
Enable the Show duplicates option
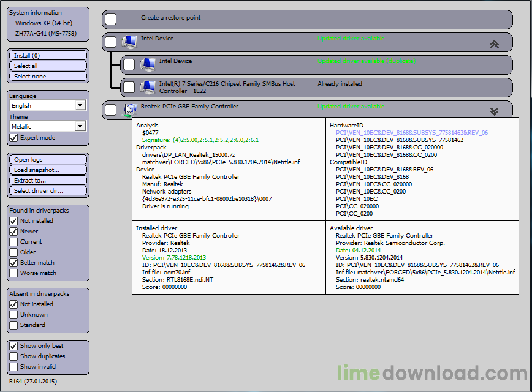(x=13, y=356)
